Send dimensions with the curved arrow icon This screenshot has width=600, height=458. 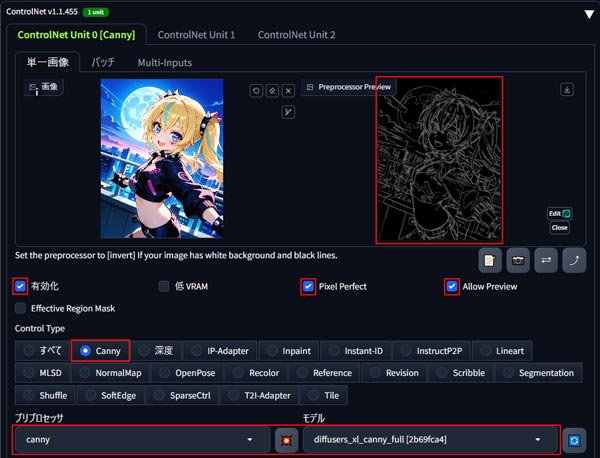[574, 261]
